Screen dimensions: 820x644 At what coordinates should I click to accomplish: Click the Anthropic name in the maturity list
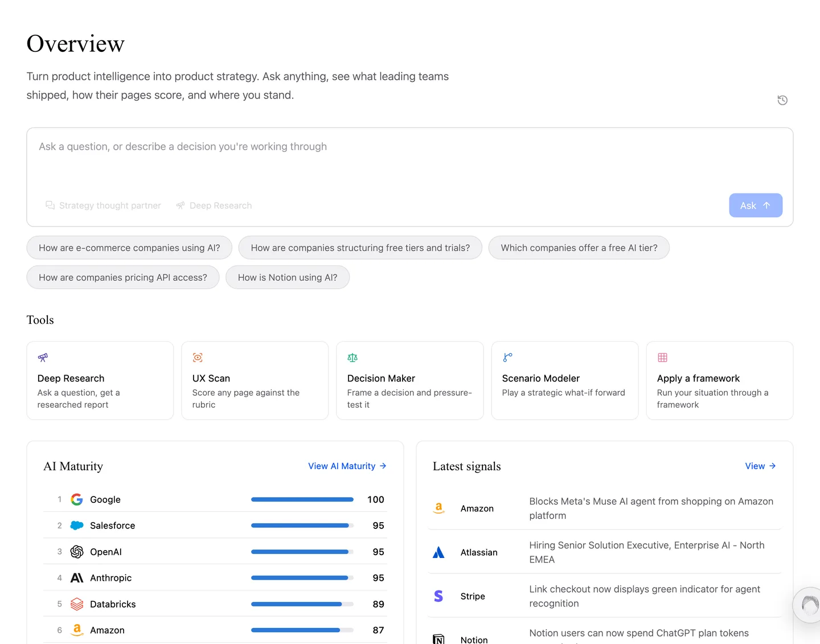110,578
